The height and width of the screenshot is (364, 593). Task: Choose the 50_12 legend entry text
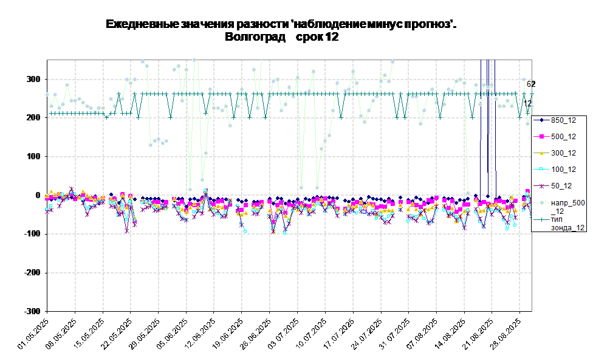561,186
